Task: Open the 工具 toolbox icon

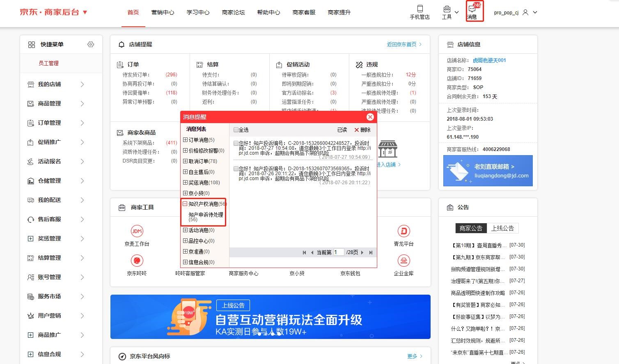Action: click(447, 9)
